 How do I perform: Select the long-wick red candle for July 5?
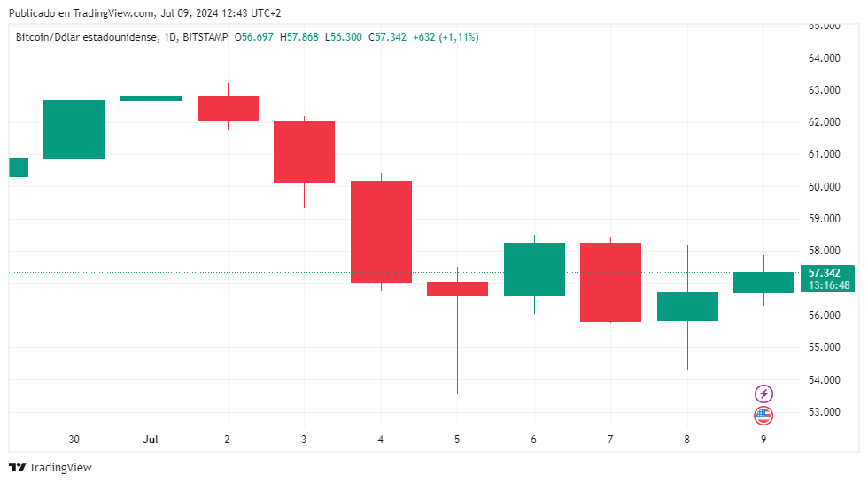(457, 289)
